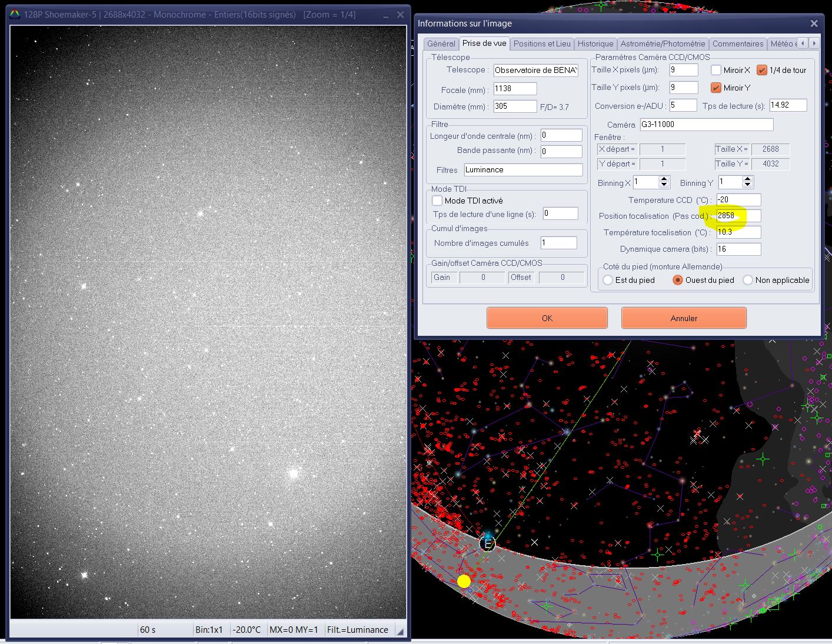Select the Est du pied radio button
The image size is (832, 644).
click(608, 280)
